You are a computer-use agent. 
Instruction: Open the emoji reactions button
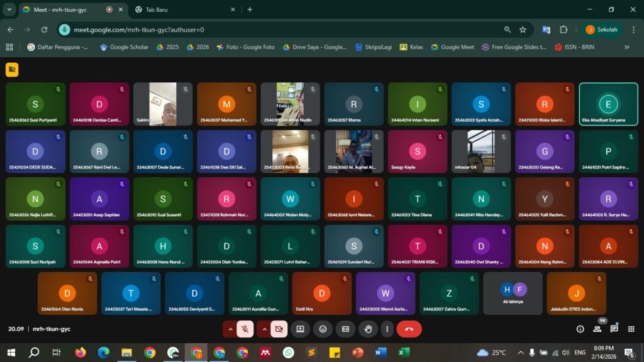coord(323,329)
